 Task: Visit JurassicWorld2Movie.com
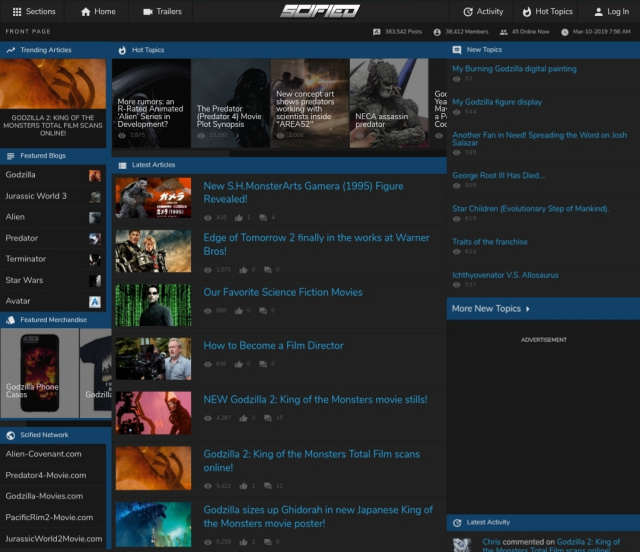[53, 539]
